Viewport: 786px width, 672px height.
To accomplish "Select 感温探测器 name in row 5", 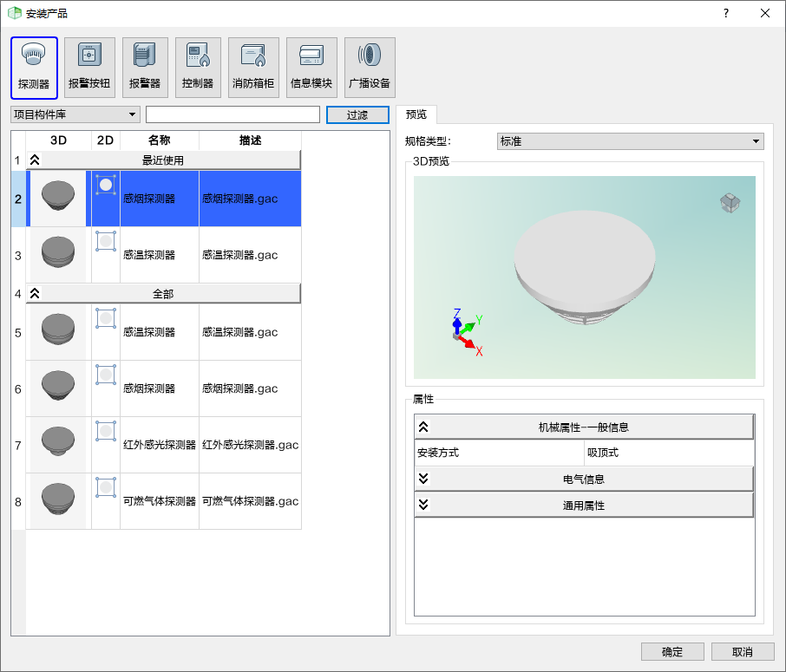I will pyautogui.click(x=160, y=332).
